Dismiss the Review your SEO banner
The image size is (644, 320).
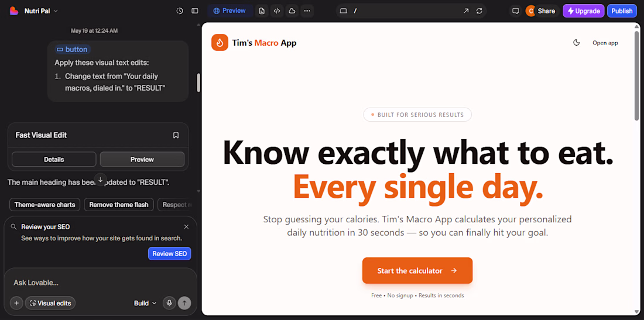coord(186,227)
